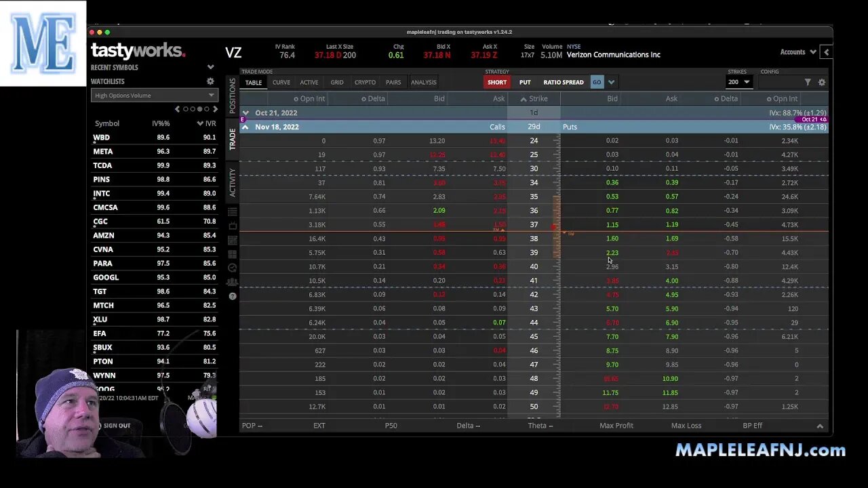
Task: Click call bid 2.09 at strike 36
Action: [x=439, y=211]
